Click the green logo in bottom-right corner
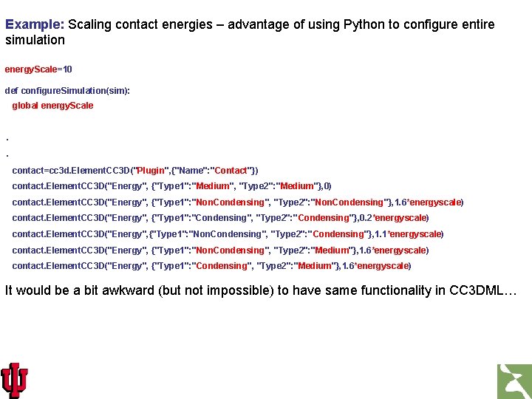The image size is (532, 399). coord(514,381)
